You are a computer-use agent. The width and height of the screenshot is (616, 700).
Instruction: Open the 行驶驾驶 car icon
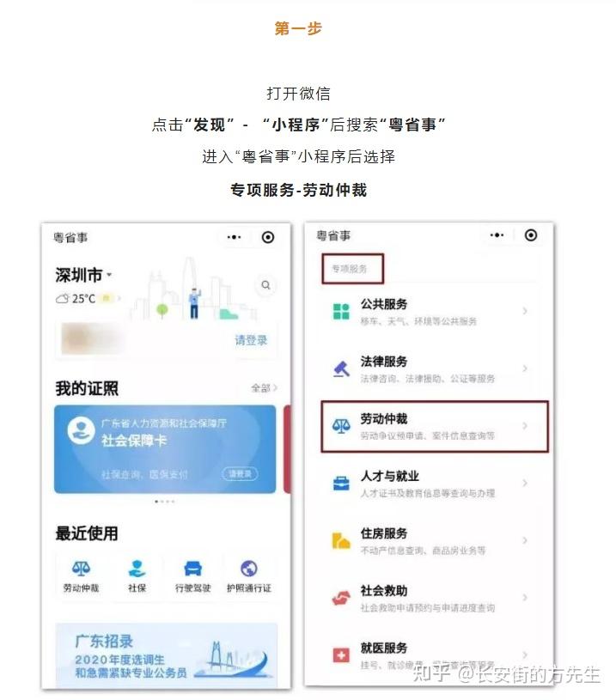[193, 569]
